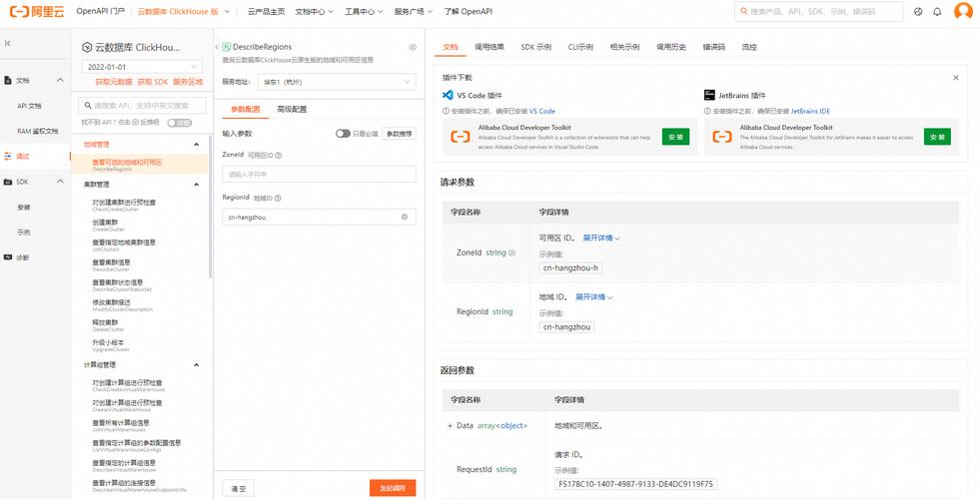Viewport: 980px width, 499px height.
Task: Click the API search input box
Action: [143, 106]
